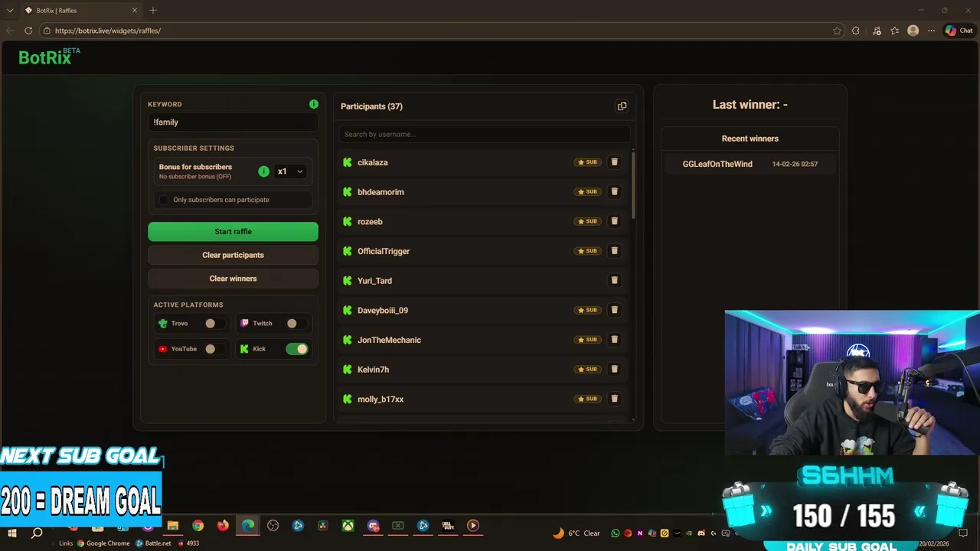Click the browser address bar URL
Viewport: 980px width, 551px height.
tap(108, 31)
